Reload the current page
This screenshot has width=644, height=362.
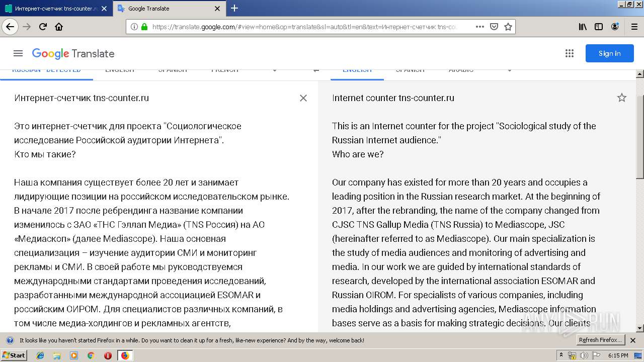43,27
